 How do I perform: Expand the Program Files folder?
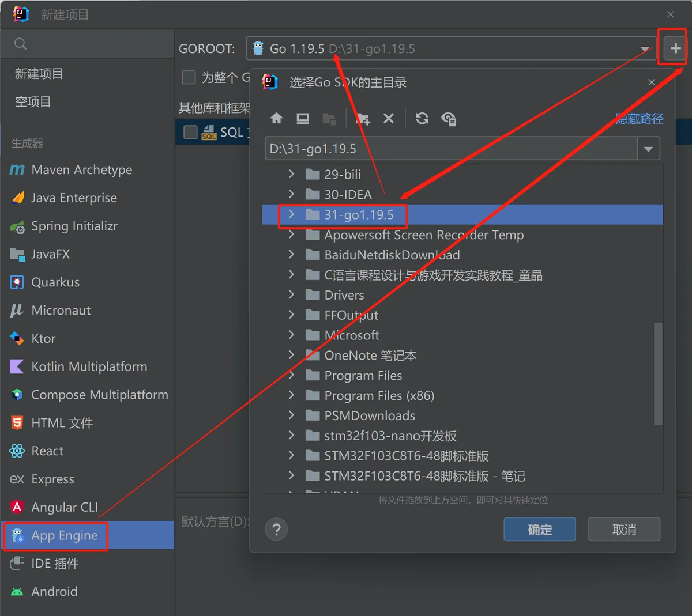click(291, 375)
